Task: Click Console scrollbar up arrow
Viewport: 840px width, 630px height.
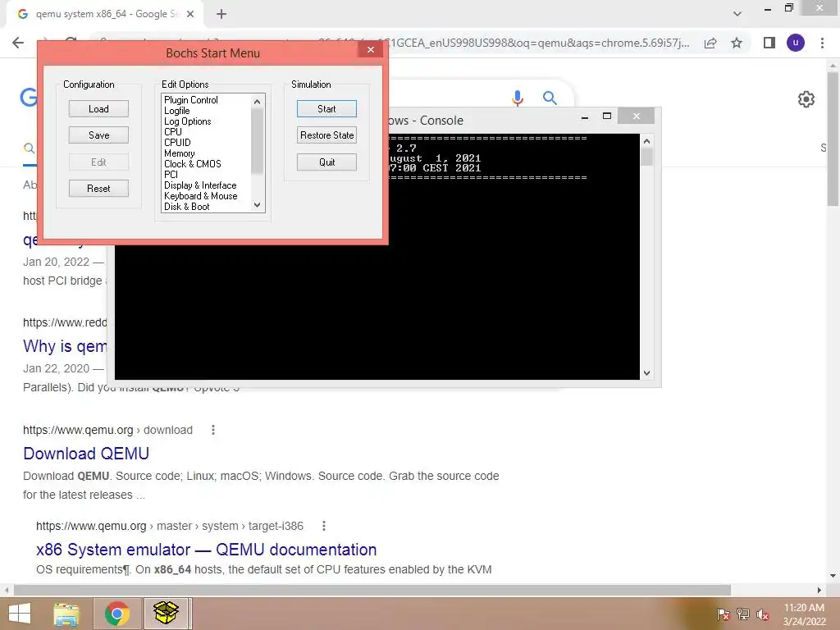Action: click(646, 141)
